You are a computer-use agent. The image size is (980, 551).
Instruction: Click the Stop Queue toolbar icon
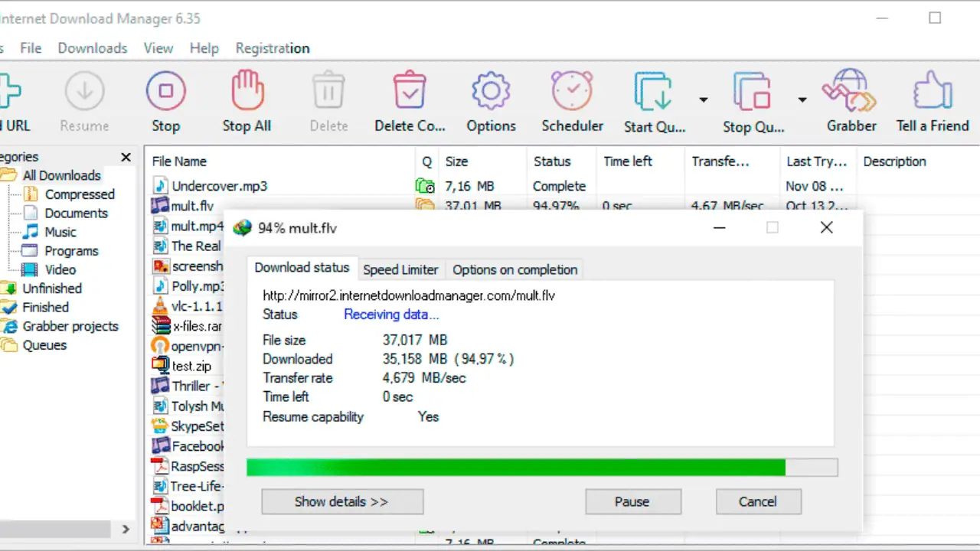pyautogui.click(x=751, y=91)
